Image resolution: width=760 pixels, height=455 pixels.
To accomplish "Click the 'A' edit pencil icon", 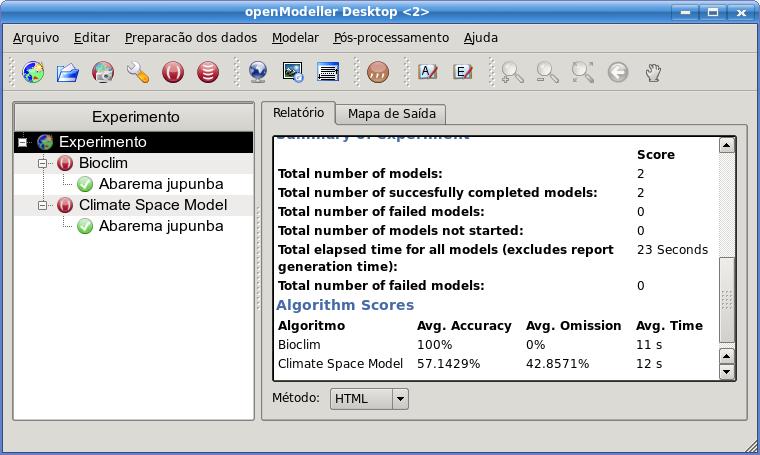I will 428,72.
